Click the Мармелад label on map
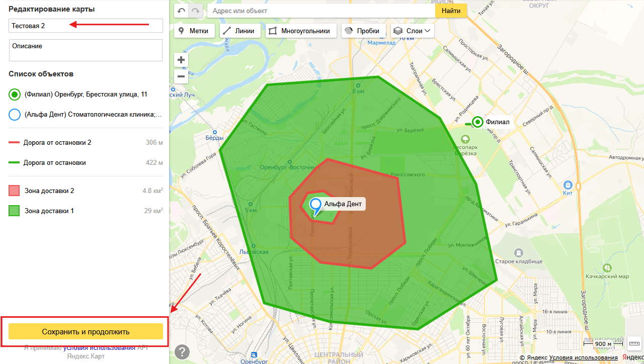644x364 pixels. (381, 43)
